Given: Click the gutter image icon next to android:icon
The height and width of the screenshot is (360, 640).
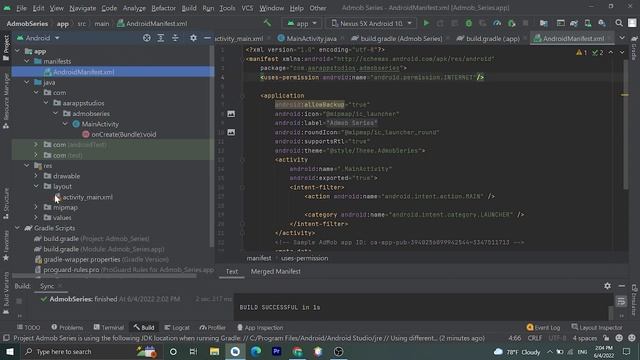Looking at the screenshot, I should click(x=231, y=113).
